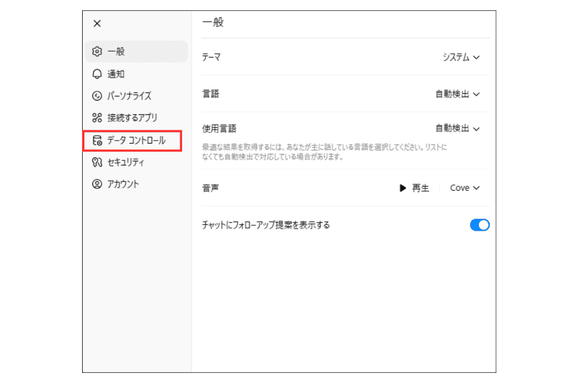Close the settings dialog with the X
The width and height of the screenshot is (588, 386).
click(x=97, y=24)
